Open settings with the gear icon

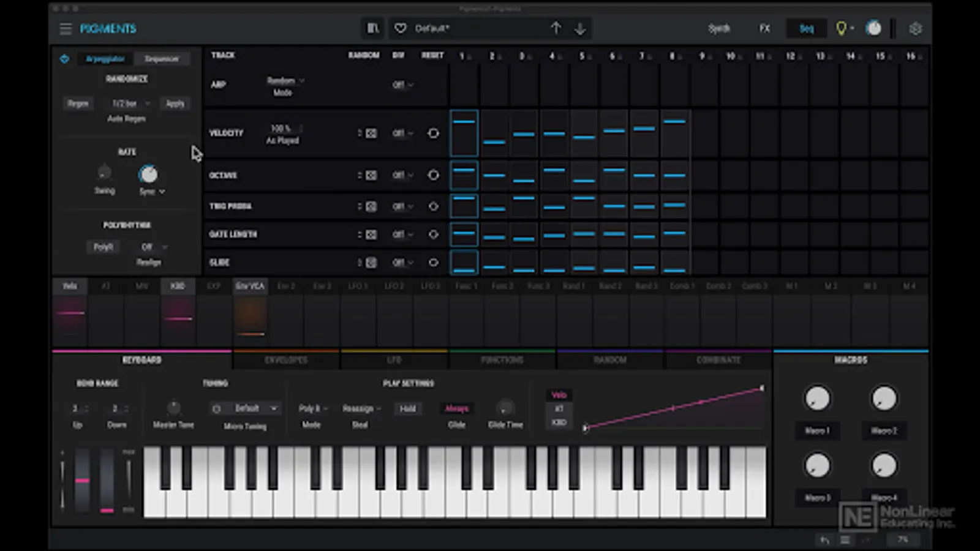click(915, 29)
